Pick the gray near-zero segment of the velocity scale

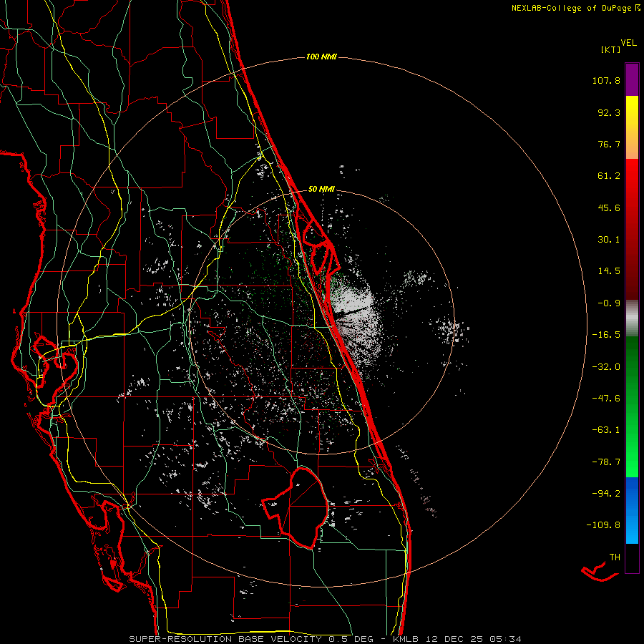pos(632,317)
